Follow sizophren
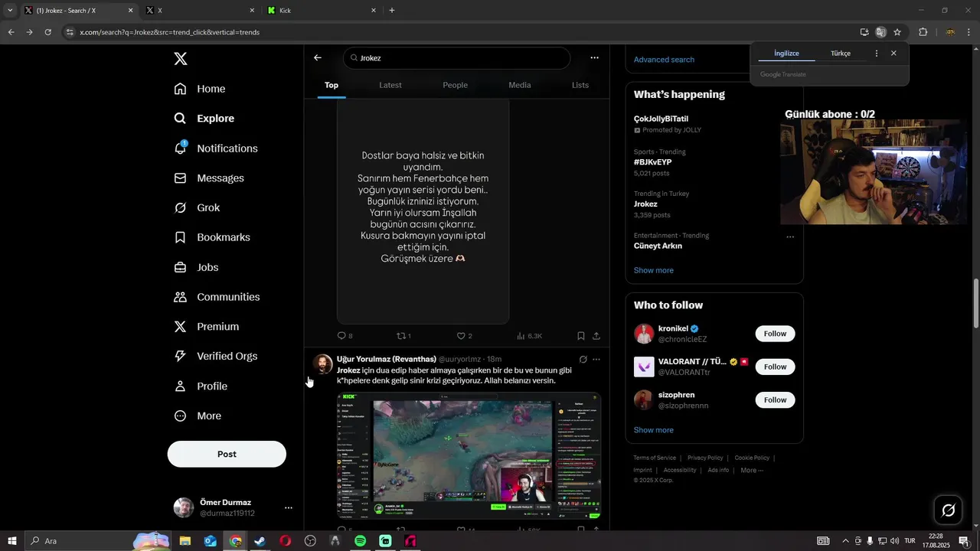The image size is (980, 551). 775,399
